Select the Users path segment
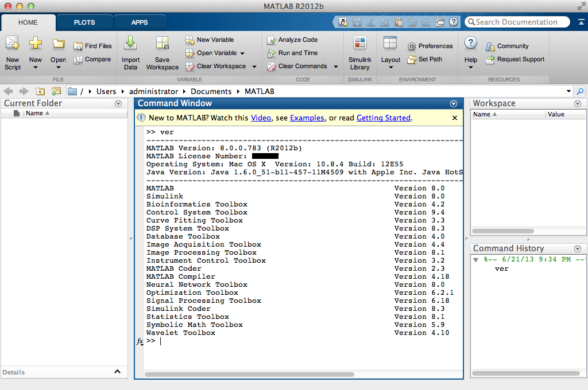The image size is (588, 390). pos(106,91)
